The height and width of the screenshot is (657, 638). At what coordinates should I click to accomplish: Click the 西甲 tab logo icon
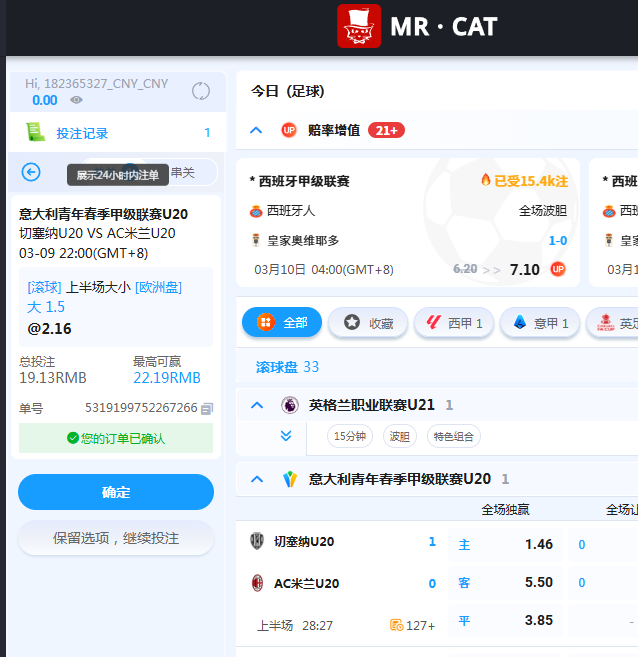(x=433, y=322)
